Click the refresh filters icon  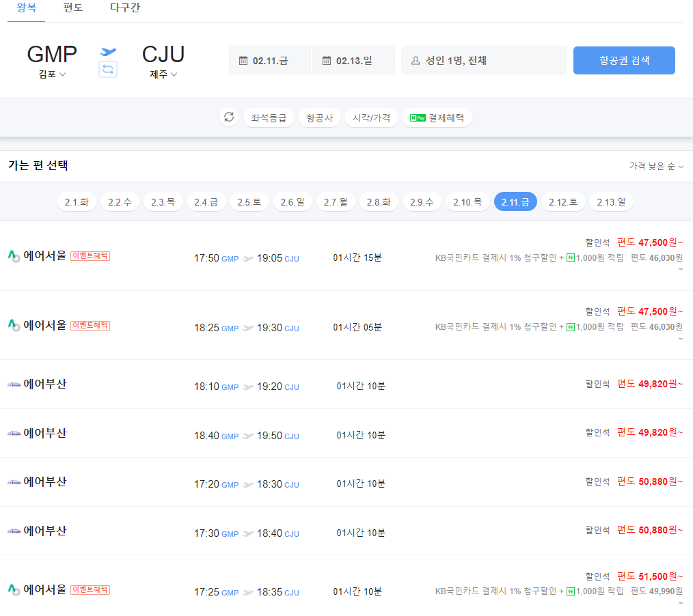[x=229, y=117]
